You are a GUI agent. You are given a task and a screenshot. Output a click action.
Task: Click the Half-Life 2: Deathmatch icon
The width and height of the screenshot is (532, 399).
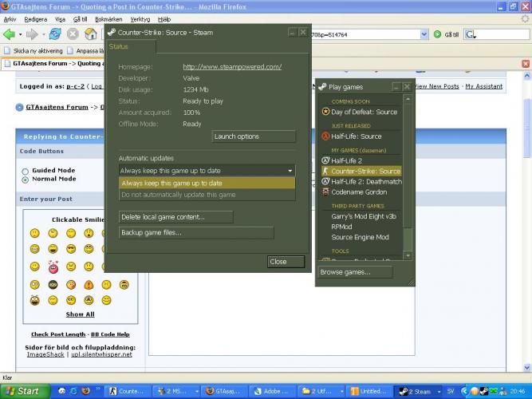click(x=325, y=181)
